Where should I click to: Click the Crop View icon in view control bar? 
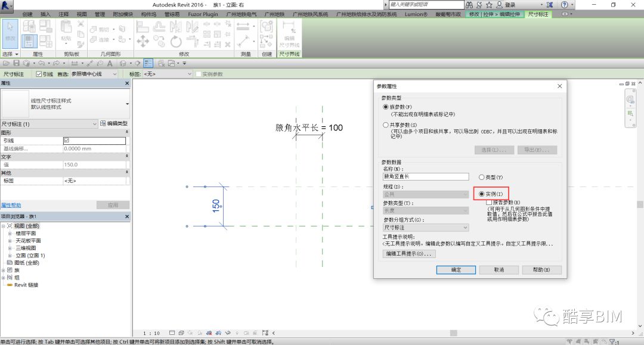(209, 333)
